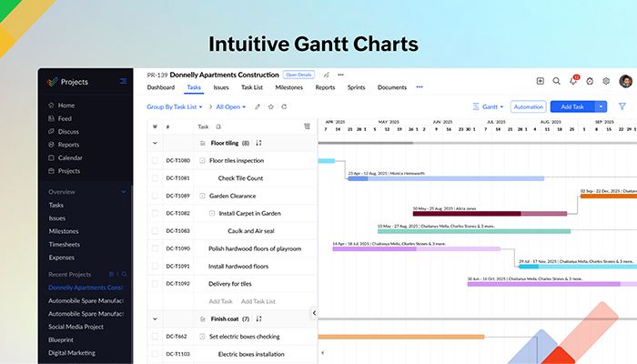Click the refresh icon beside All Open
The width and height of the screenshot is (637, 364).
click(284, 106)
